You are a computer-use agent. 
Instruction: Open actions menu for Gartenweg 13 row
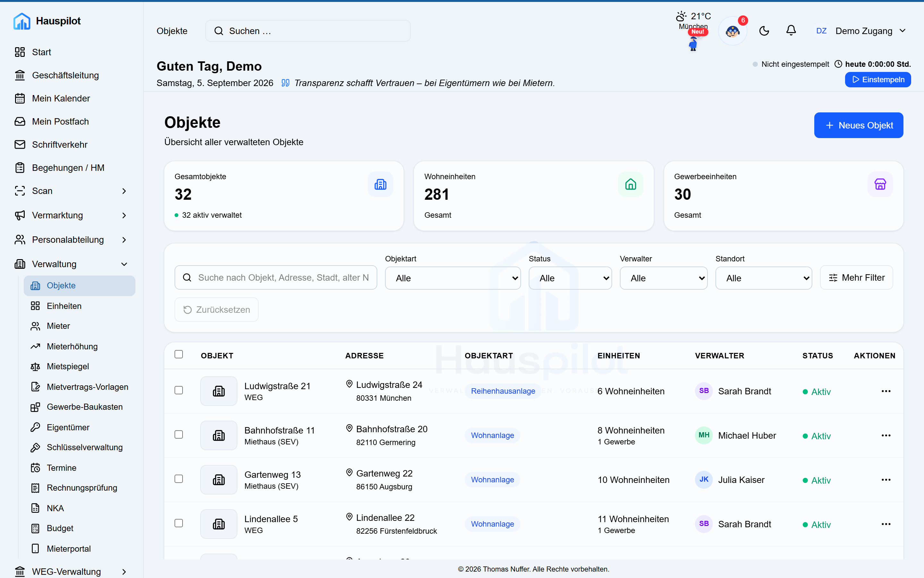[x=886, y=480]
